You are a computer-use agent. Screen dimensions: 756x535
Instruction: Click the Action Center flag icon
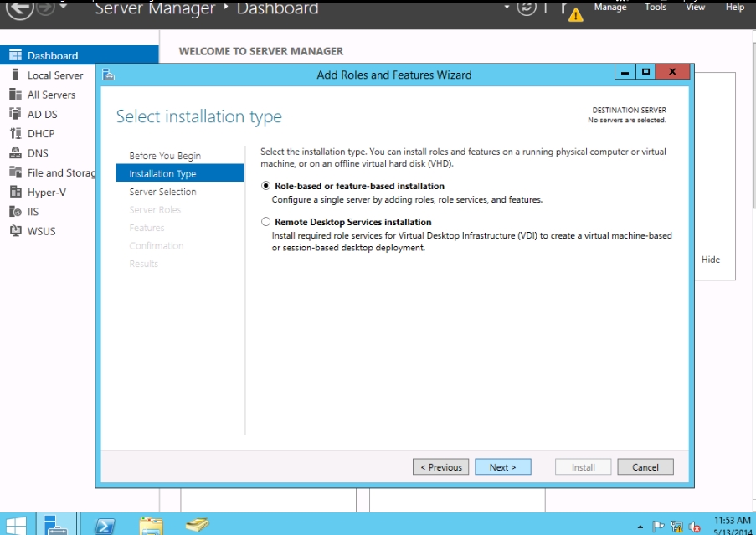point(658,527)
